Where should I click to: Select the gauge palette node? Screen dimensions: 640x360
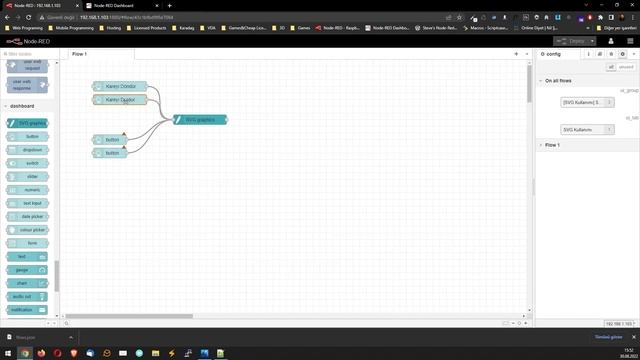[27, 270]
